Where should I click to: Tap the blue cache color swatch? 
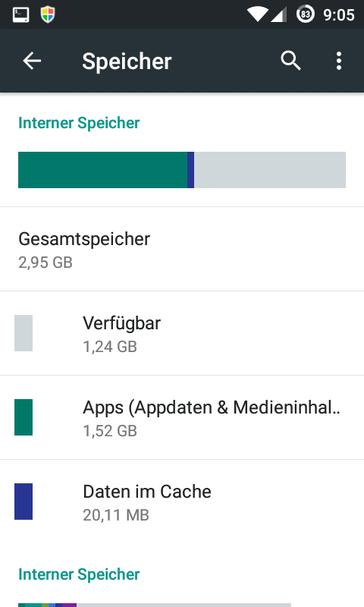24,502
